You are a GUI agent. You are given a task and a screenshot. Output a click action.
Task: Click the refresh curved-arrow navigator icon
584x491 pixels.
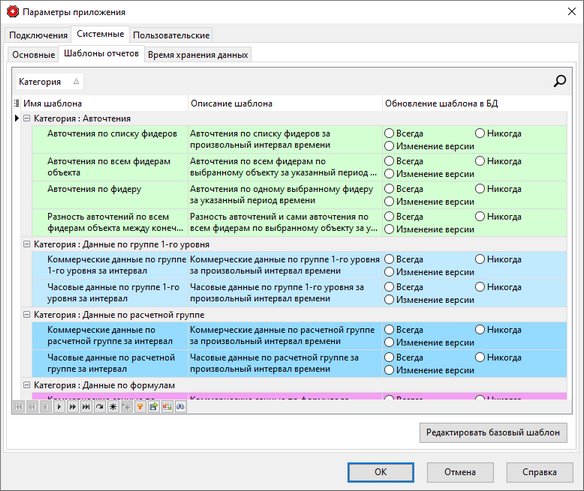99,407
